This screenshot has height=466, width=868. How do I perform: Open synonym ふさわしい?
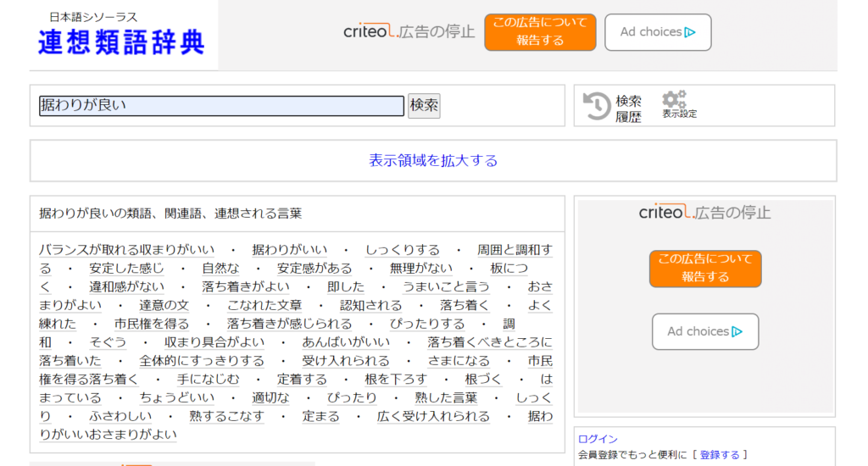(x=120, y=416)
